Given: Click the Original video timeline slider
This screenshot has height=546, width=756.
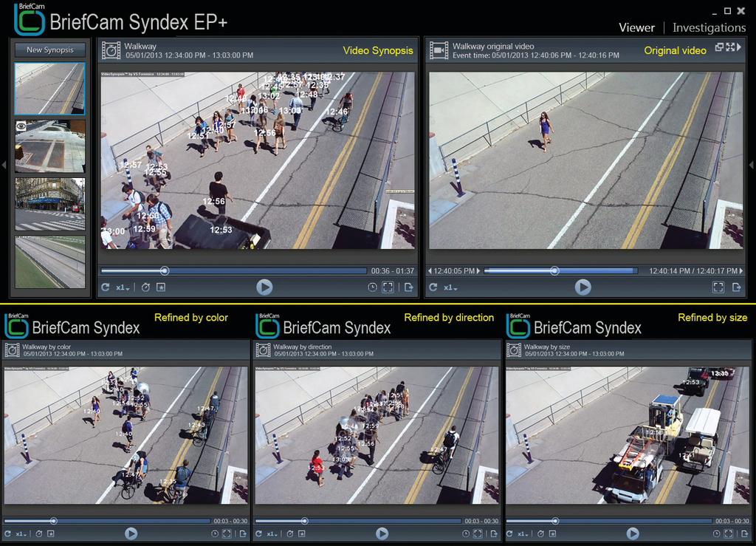Looking at the screenshot, I should click(x=554, y=270).
